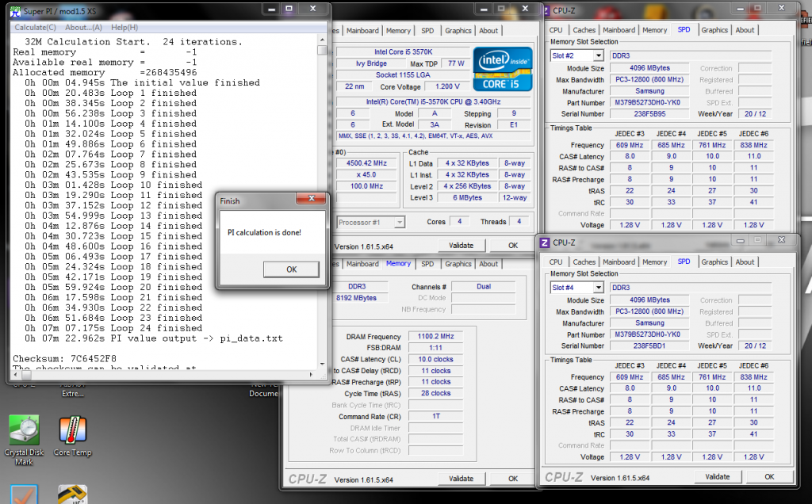Click the CPU-Z icon in Slot #4 window title bar
This screenshot has width=812, height=504.
pos(546,242)
